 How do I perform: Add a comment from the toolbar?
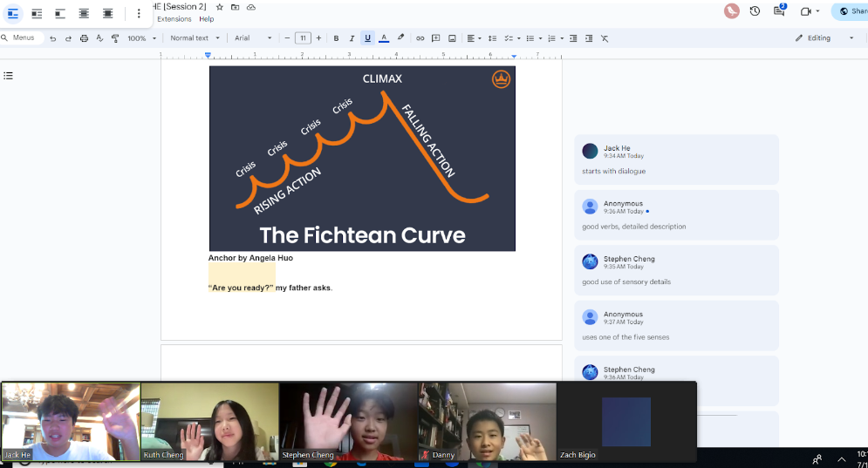point(435,38)
